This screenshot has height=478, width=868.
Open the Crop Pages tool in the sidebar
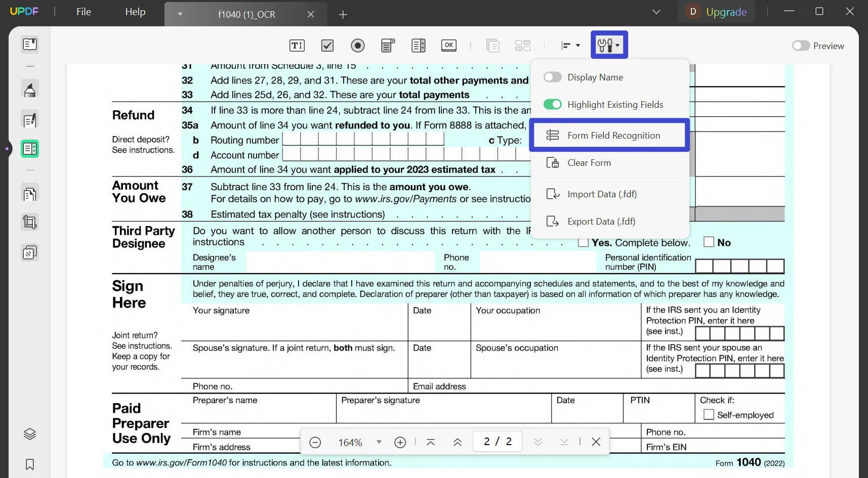(x=29, y=222)
